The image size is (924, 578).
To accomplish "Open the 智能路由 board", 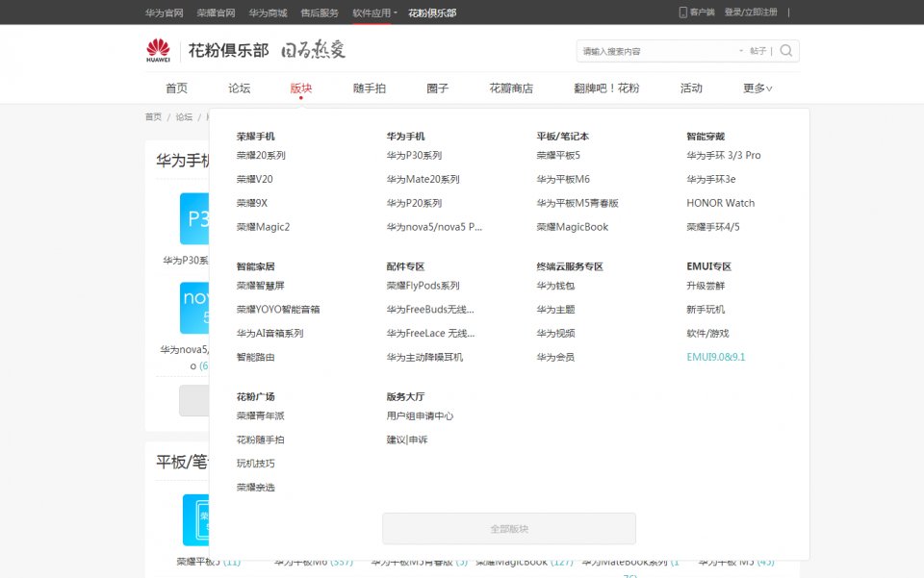I will pyautogui.click(x=256, y=357).
